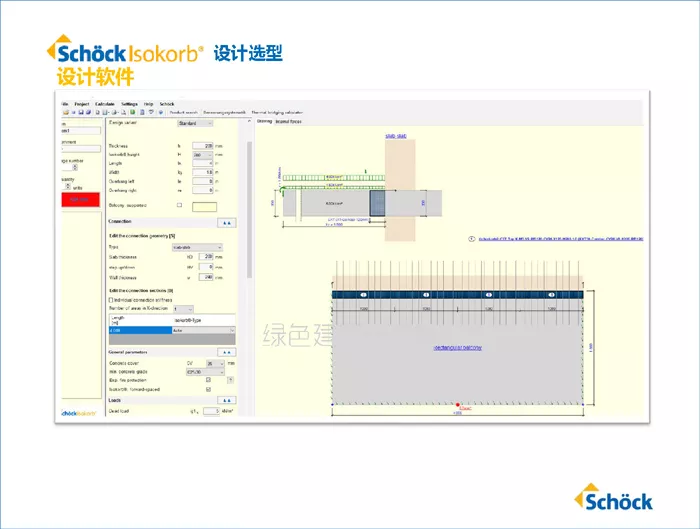Open the Calculate menu
The width and height of the screenshot is (700, 529).
(x=105, y=104)
